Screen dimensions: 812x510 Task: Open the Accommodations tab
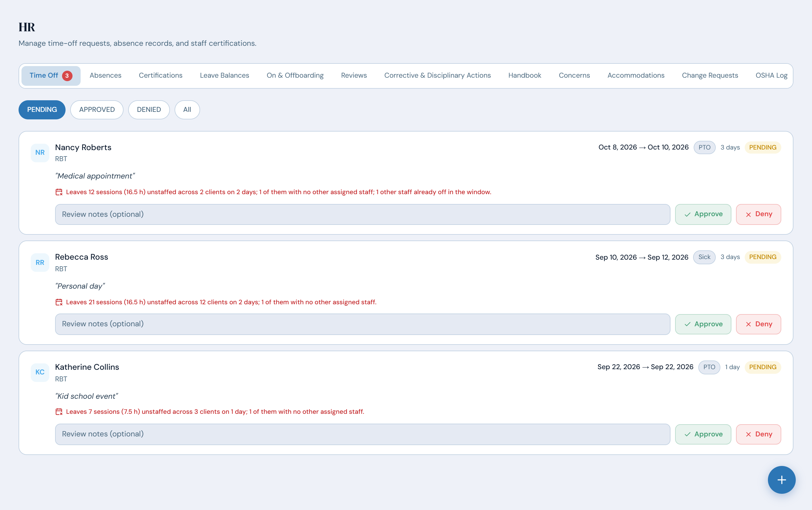pyautogui.click(x=636, y=75)
